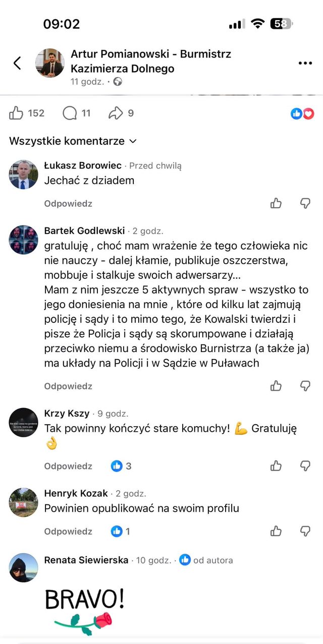Open the three-dots post options menu
The width and height of the screenshot is (323, 644).
click(x=305, y=63)
